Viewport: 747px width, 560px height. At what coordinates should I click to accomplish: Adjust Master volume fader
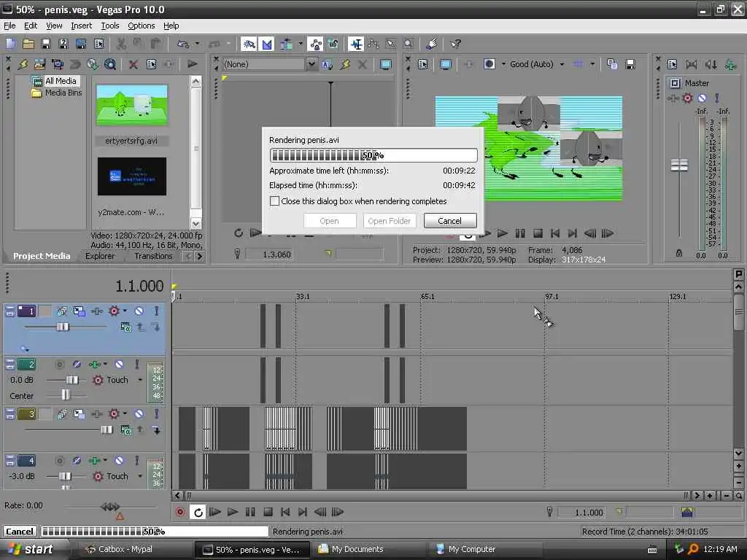click(679, 166)
